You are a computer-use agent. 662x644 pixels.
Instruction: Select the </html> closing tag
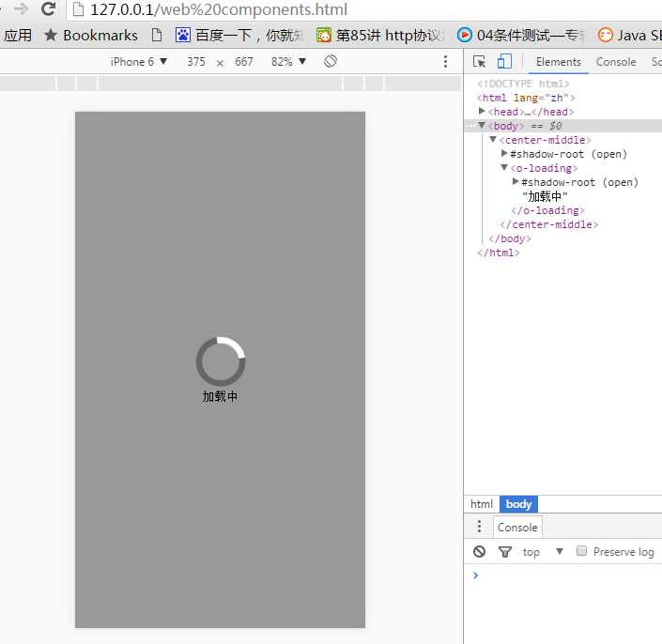click(x=499, y=253)
